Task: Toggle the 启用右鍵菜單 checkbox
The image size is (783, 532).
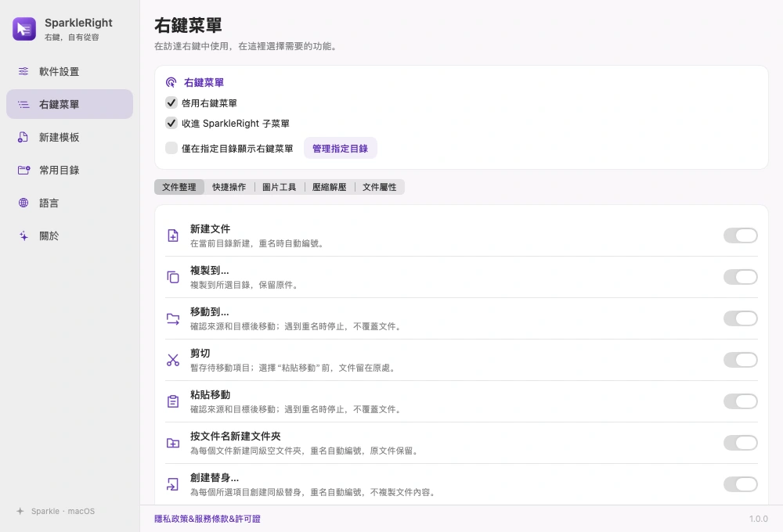Action: 171,102
